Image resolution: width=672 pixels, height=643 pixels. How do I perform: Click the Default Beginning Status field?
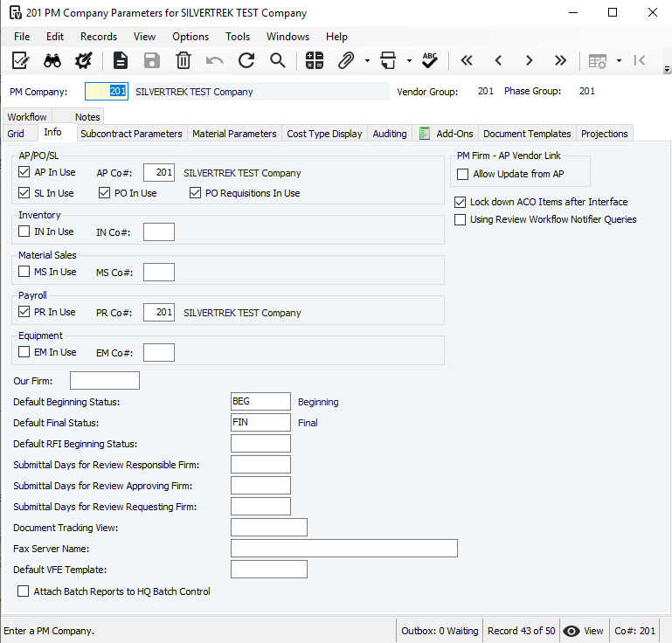coord(260,401)
